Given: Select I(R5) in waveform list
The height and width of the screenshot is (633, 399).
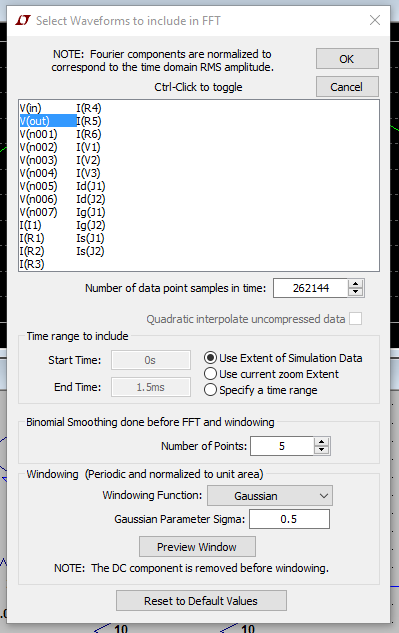Looking at the screenshot, I should pyautogui.click(x=89, y=121).
